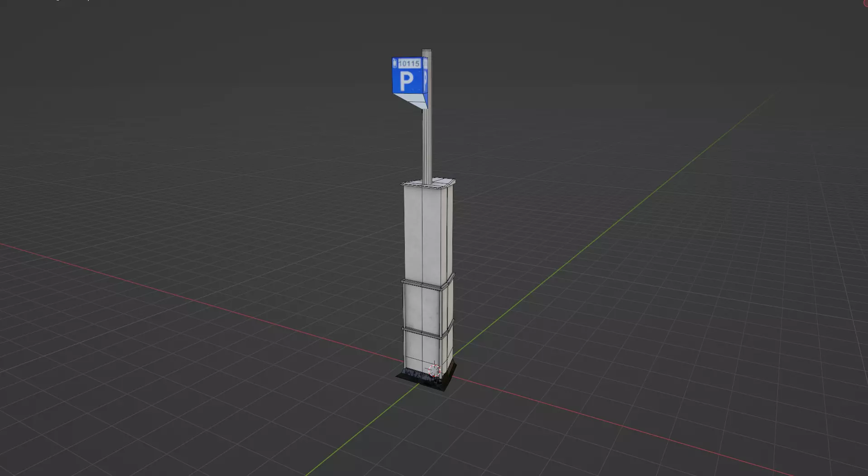Click the 10115 label on the sign
The height and width of the screenshot is (476, 868).
point(409,63)
